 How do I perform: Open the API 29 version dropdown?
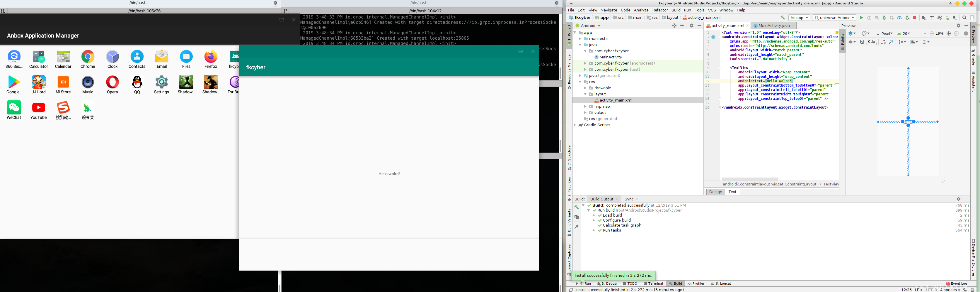pyautogui.click(x=904, y=33)
